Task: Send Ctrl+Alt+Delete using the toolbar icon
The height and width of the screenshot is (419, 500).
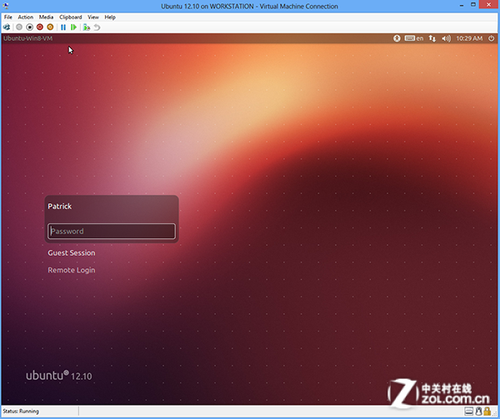Action: 7,27
